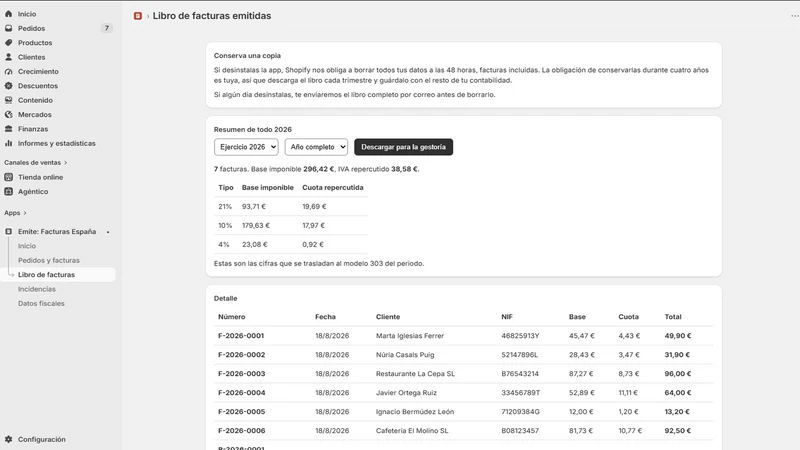Image resolution: width=800 pixels, height=450 pixels.
Task: Click client Marta Iglesias Ferrer
Action: [x=410, y=336]
